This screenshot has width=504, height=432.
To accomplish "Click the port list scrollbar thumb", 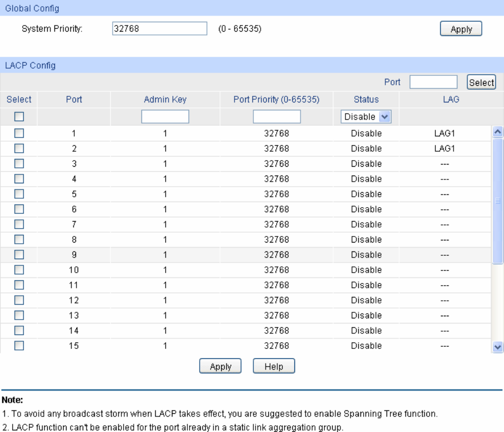I will pyautogui.click(x=497, y=199).
